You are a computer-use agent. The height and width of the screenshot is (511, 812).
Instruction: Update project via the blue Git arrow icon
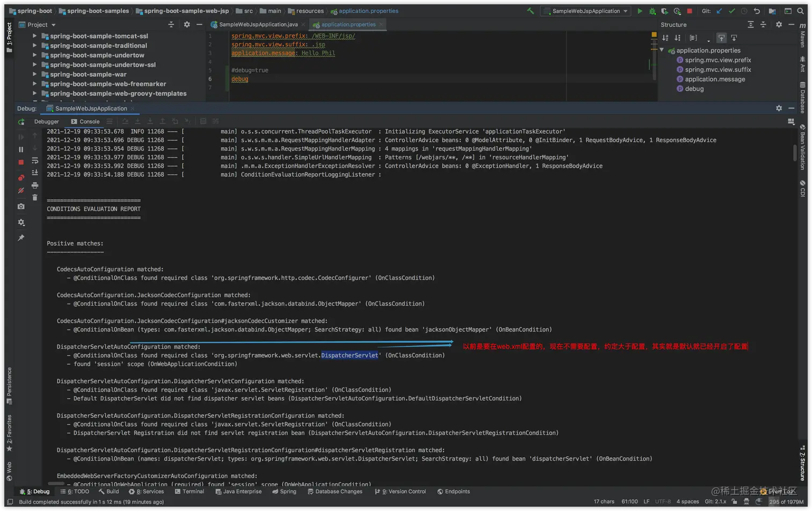pyautogui.click(x=719, y=11)
